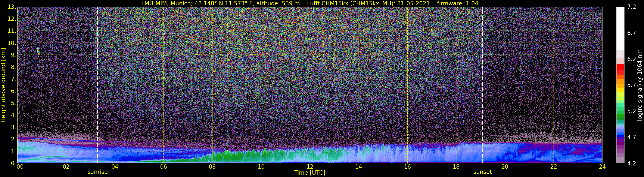Click the 'Height above ground [km]' axis label

3,85
